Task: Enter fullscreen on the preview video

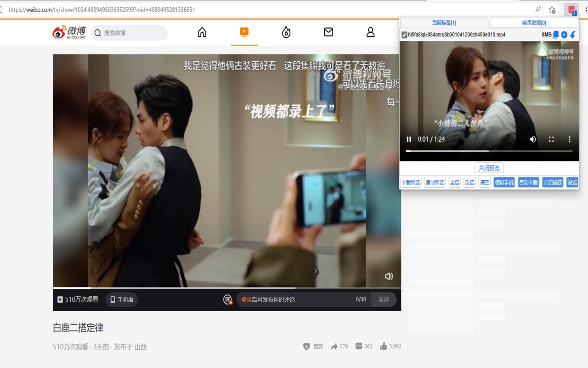Action: 551,139
